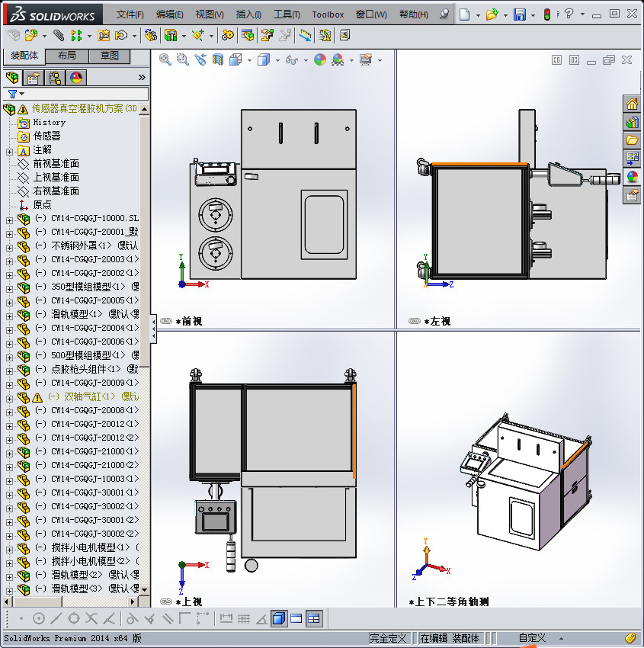
Task: Open SolidWorks Resources home icon in task pane
Action: [x=632, y=104]
